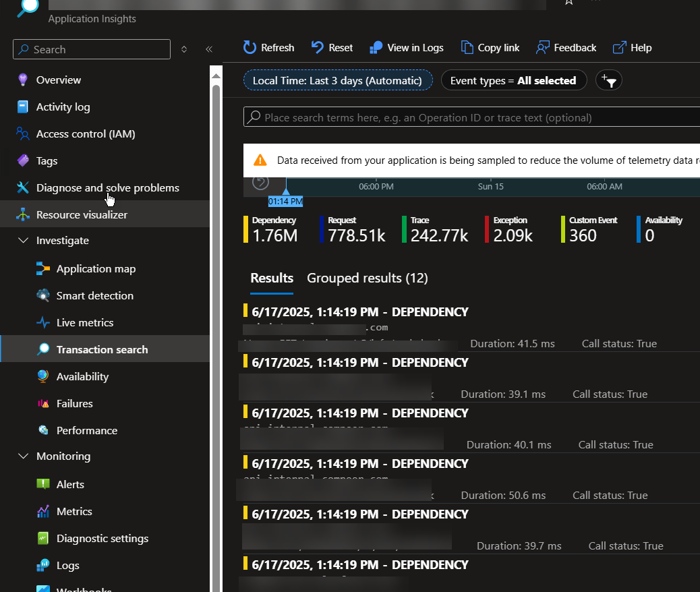This screenshot has width=700, height=592.
Task: Click the Application Insights subtitle
Action: pos(92,19)
